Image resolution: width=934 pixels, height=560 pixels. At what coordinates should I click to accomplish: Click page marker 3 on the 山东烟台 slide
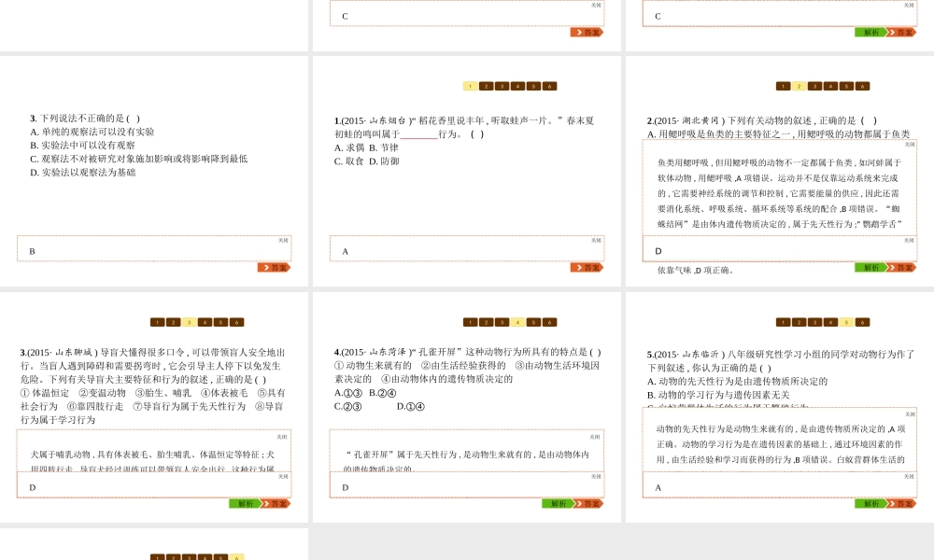[x=502, y=86]
